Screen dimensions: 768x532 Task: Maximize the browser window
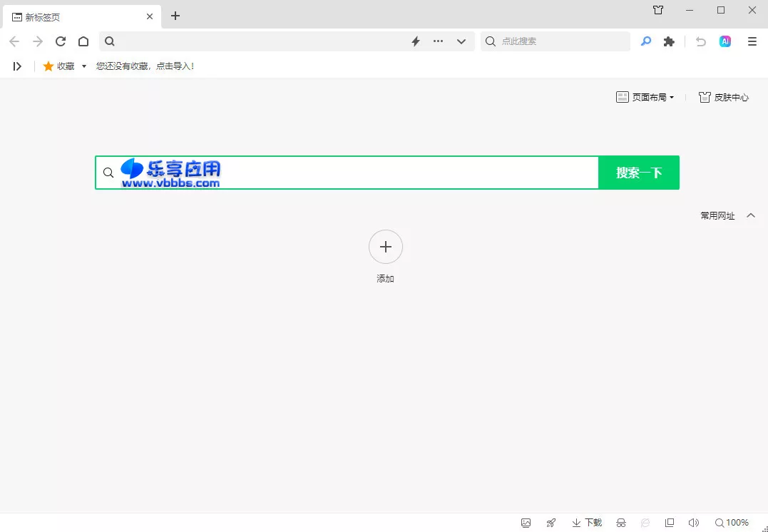click(721, 10)
